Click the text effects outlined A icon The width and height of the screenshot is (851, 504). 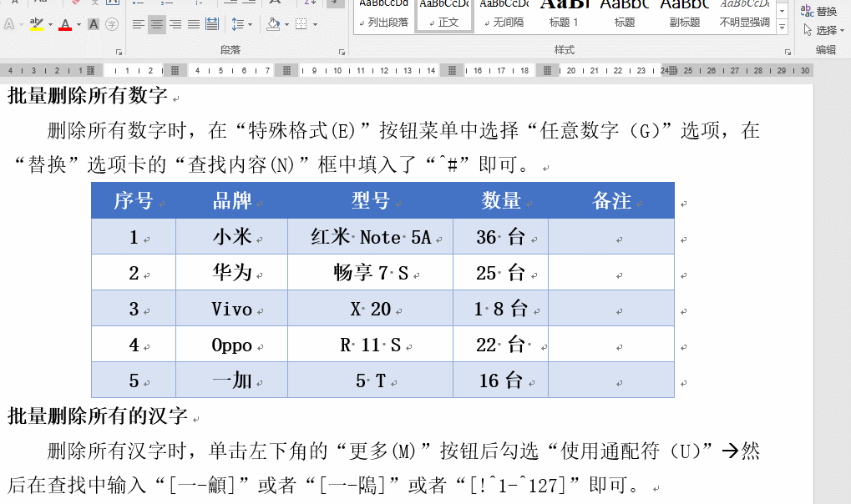(x=8, y=24)
